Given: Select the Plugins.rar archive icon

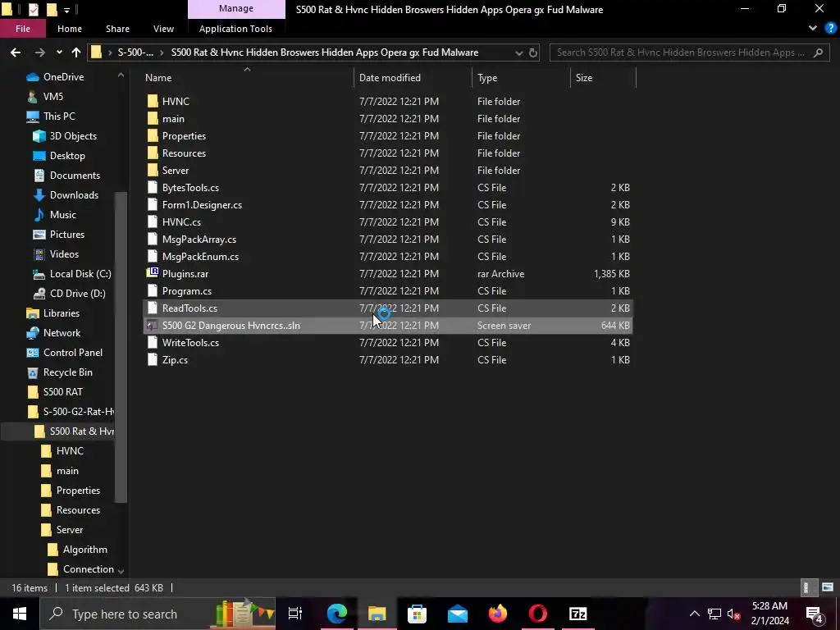Looking at the screenshot, I should pyautogui.click(x=153, y=273).
